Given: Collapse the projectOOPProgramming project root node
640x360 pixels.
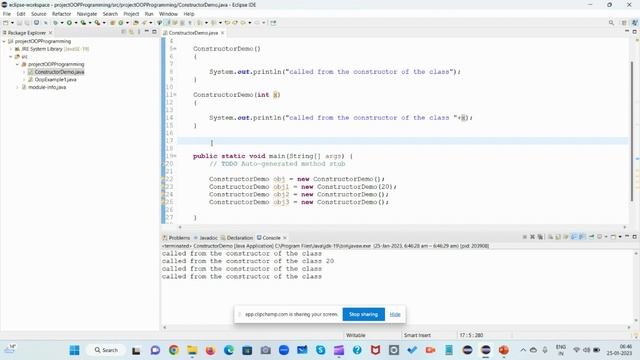Looking at the screenshot, I should tap(4, 41).
